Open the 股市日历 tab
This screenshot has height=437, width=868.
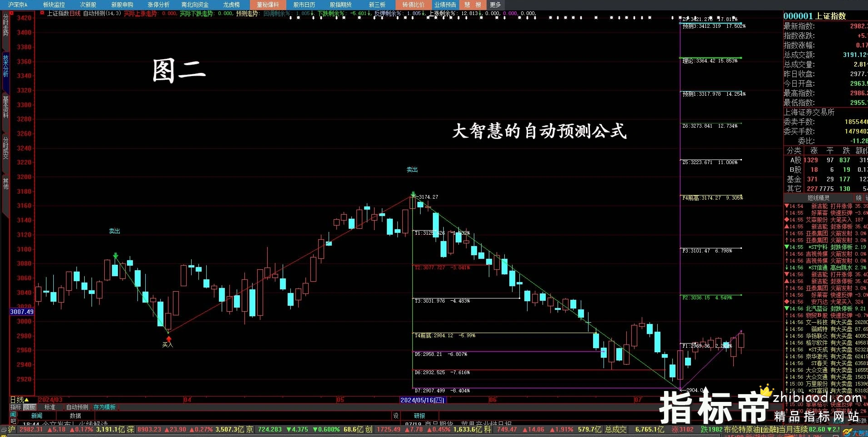[x=304, y=5]
